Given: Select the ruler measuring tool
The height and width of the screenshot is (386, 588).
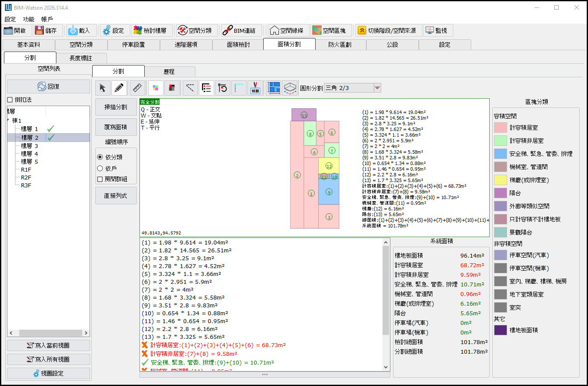Looking at the screenshot, I should [x=137, y=88].
